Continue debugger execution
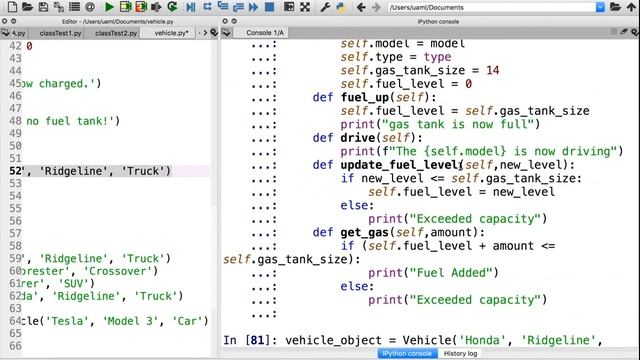Image resolution: width=640 pixels, height=360 pixels. pos(253,7)
